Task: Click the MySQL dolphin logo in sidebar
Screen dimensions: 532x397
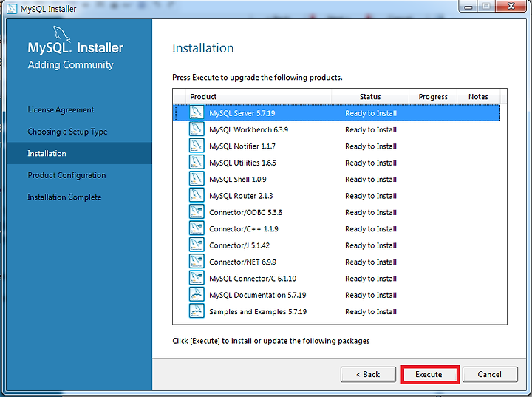Action: (62, 34)
